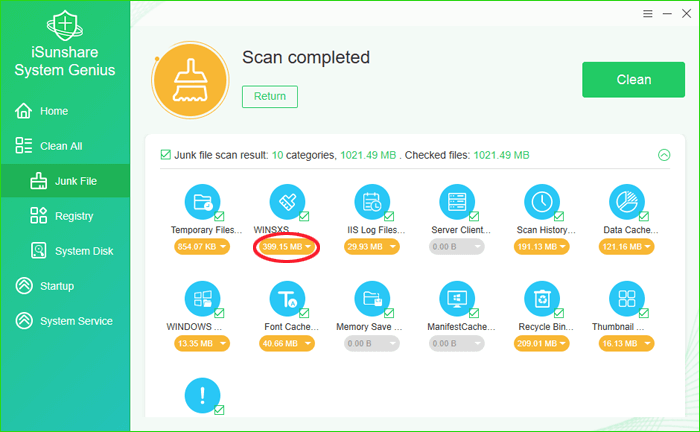The width and height of the screenshot is (700, 432).
Task: Click the Temporary Files category icon
Action: click(202, 202)
